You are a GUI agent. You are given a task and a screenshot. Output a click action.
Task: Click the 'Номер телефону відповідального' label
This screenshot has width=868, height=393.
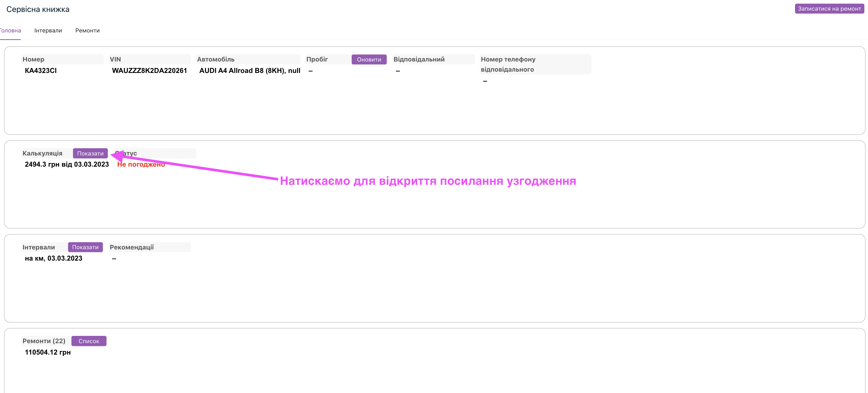508,64
